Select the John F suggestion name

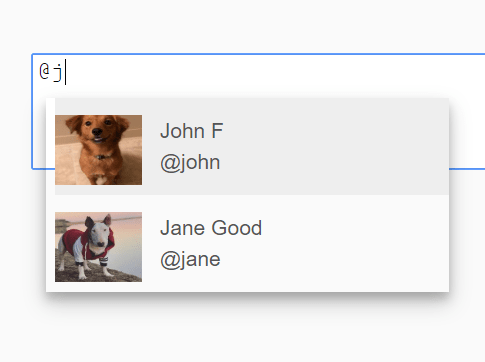tap(192, 131)
